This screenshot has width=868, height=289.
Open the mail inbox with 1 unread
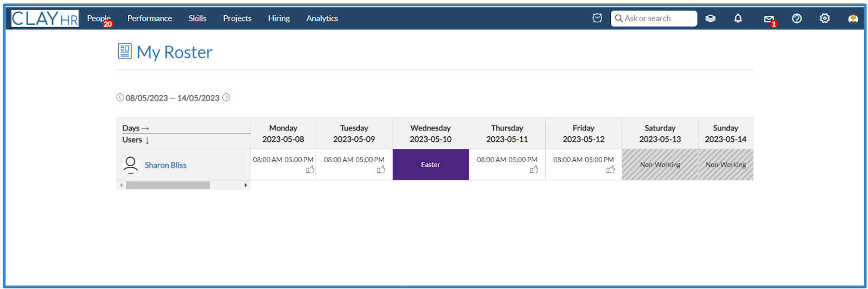769,19
